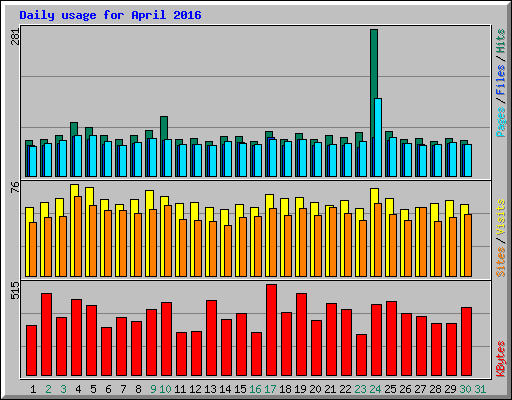Click day label 1 on x-axis

tap(33, 389)
